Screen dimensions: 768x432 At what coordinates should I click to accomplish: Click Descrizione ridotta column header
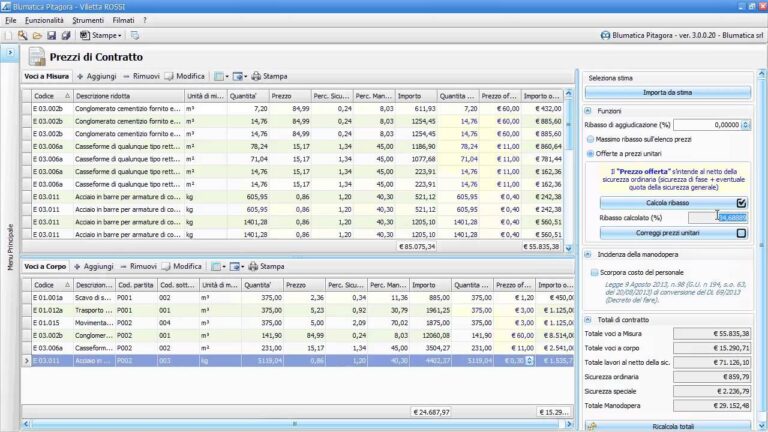[128, 96]
